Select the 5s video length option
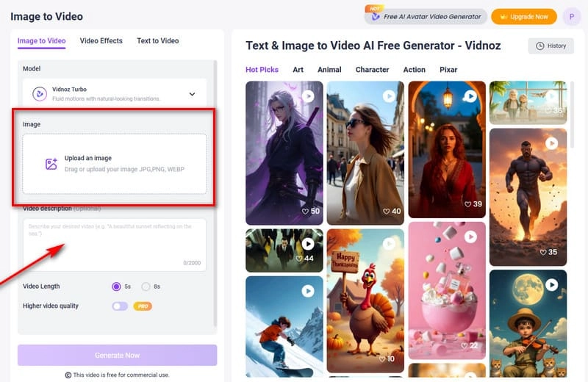 [116, 286]
